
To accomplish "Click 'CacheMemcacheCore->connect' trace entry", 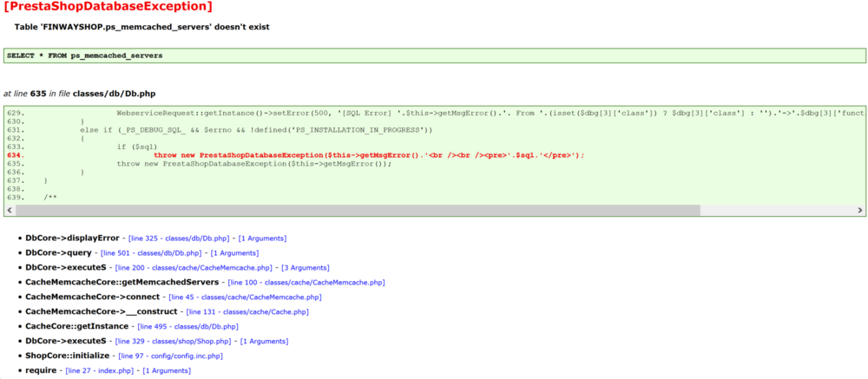I will (x=93, y=297).
